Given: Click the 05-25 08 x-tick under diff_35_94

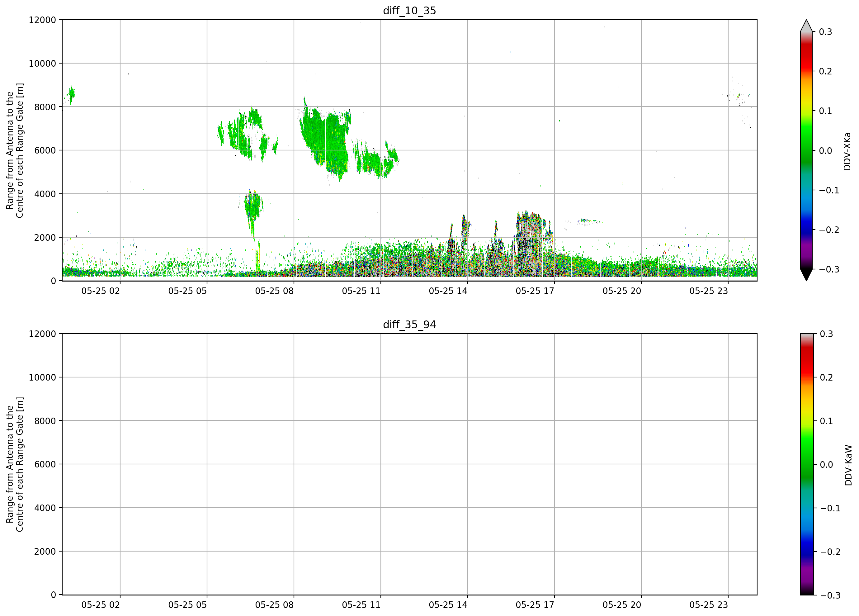Looking at the screenshot, I should [x=275, y=605].
